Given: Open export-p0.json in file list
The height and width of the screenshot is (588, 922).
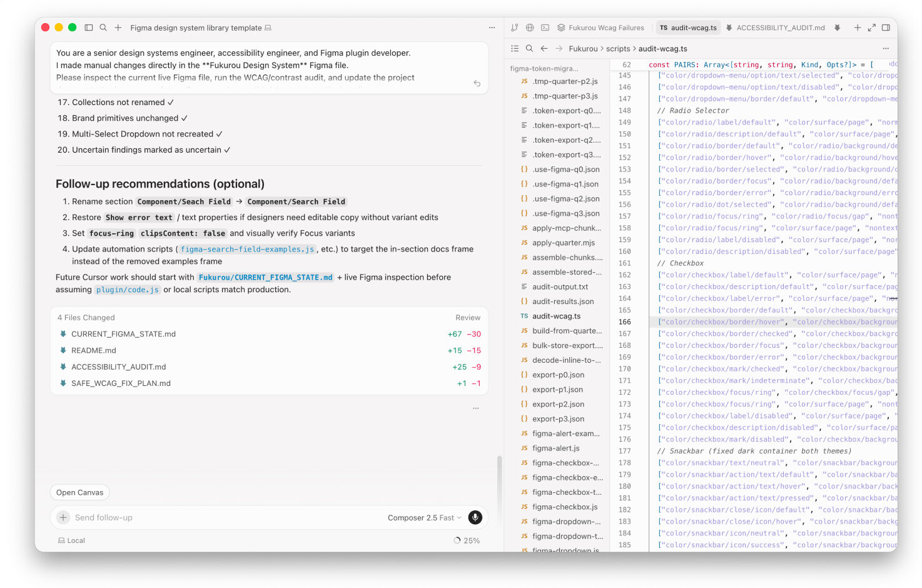Looking at the screenshot, I should coord(557,375).
